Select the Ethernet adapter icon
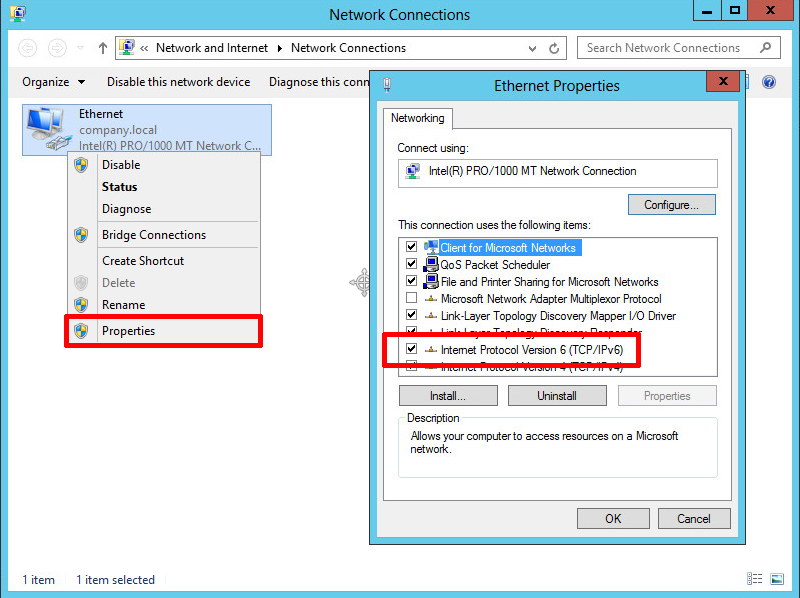 pos(47,129)
